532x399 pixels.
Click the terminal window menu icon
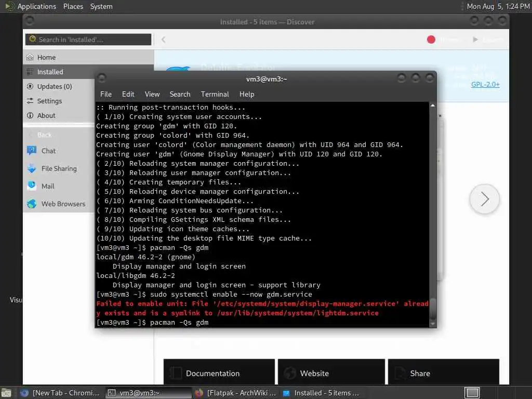102,78
